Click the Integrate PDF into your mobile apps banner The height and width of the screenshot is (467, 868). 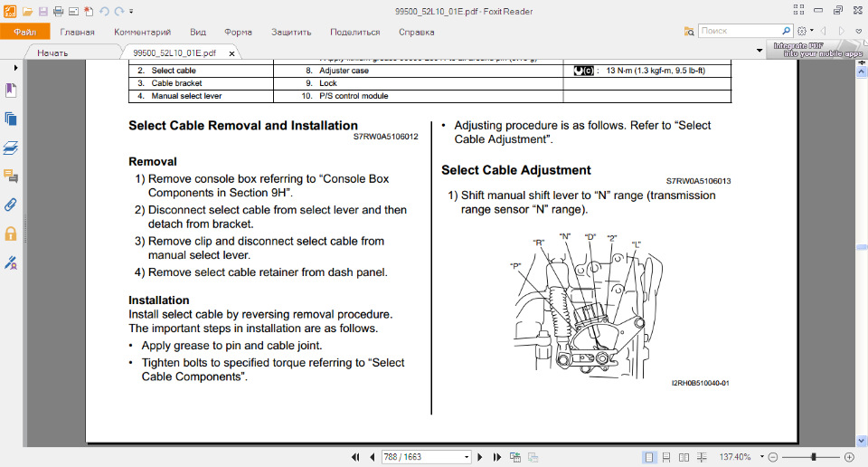coord(817,50)
